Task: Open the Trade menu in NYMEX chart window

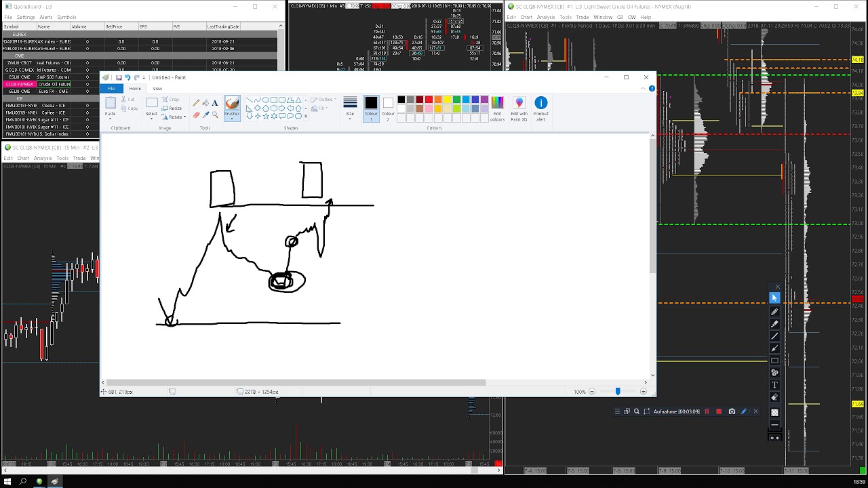Action: coord(583,18)
